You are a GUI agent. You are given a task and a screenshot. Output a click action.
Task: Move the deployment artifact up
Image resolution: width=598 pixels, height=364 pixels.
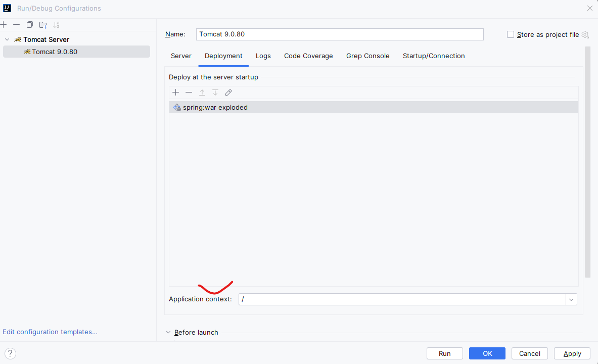point(202,93)
